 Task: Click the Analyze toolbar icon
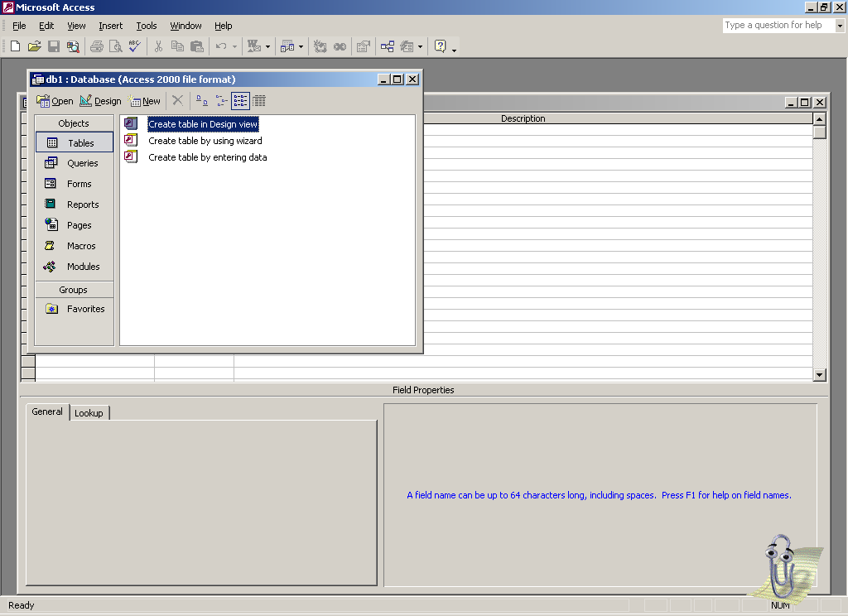(x=287, y=46)
